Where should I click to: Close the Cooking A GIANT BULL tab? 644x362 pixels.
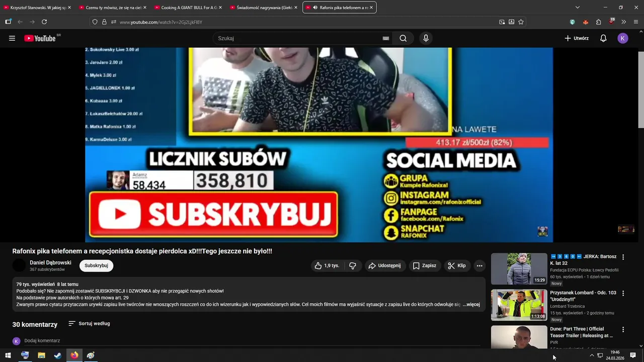(220, 8)
